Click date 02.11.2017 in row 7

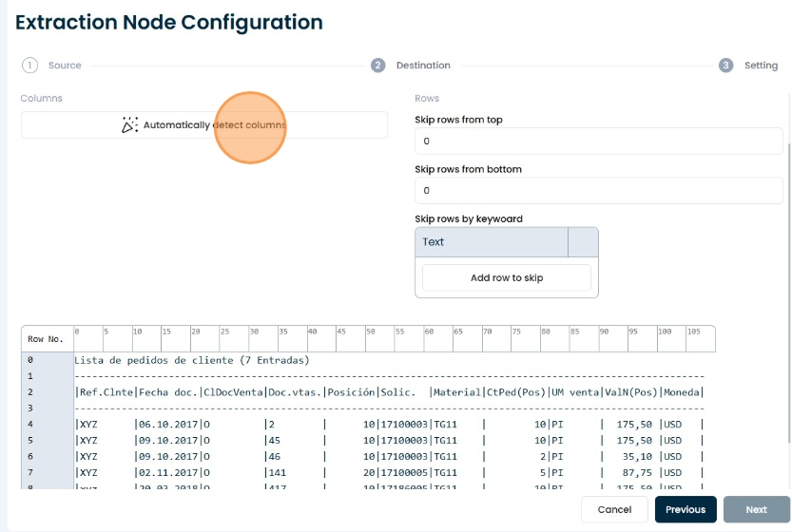168,473
